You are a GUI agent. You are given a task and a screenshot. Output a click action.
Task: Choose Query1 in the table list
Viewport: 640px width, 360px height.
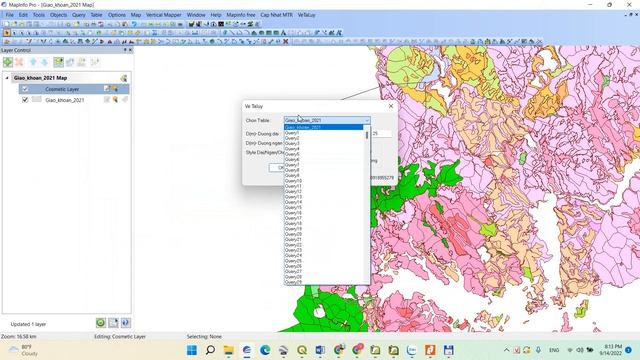tap(324, 133)
